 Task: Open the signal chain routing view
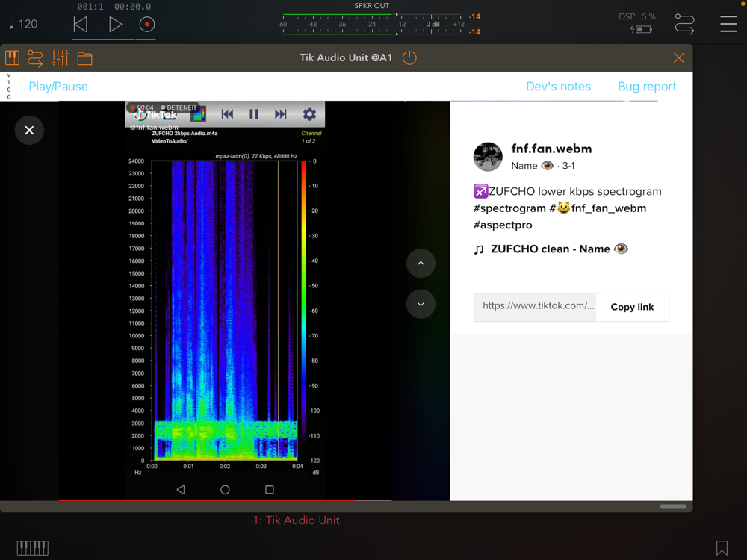35,58
